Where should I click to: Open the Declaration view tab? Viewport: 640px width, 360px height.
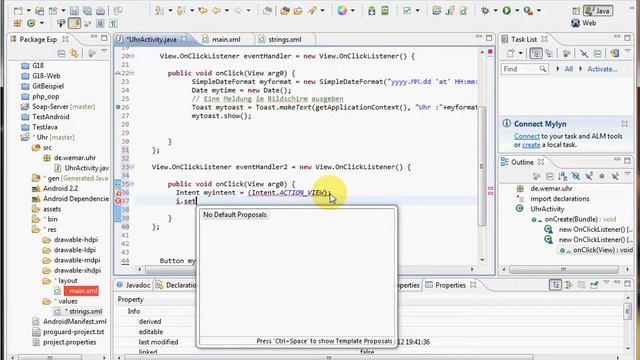(176, 285)
